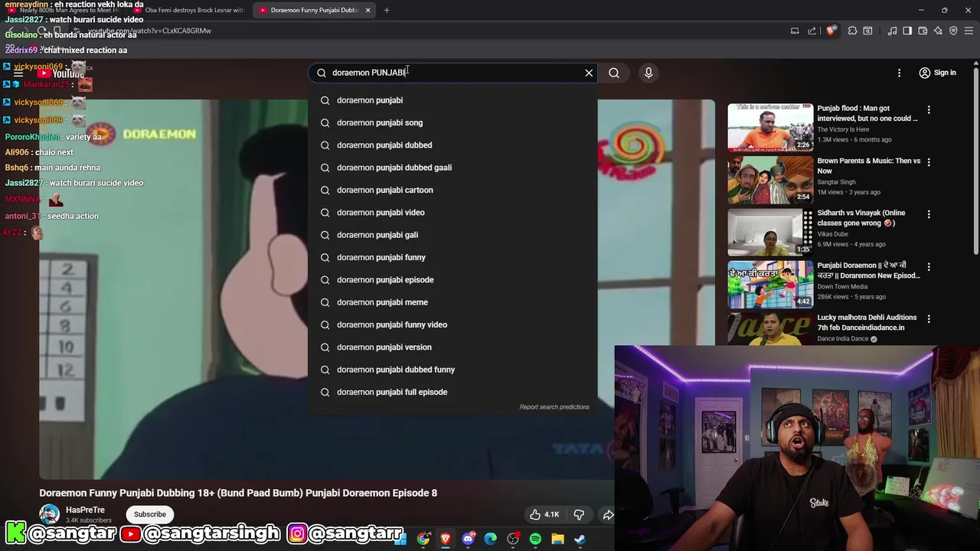Screen dimensions: 980x551
Task: Click the Sign in button
Action: (938, 73)
